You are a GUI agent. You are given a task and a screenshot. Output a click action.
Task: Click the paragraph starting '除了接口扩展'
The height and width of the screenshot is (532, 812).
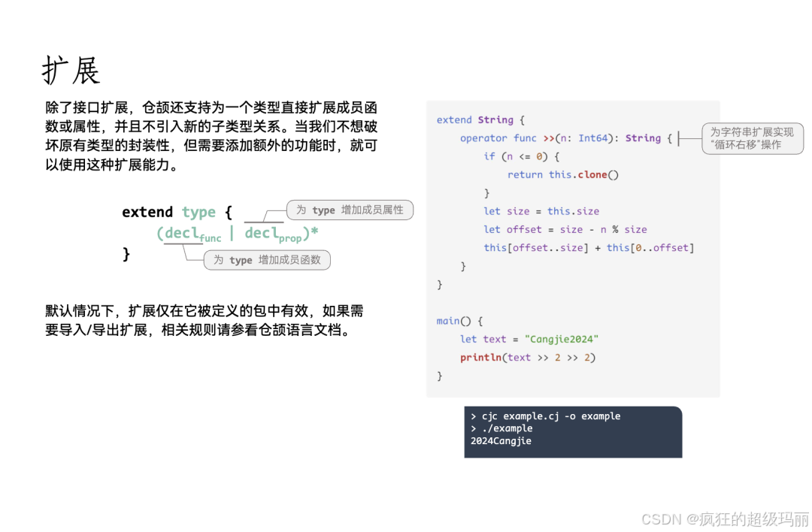(x=211, y=136)
